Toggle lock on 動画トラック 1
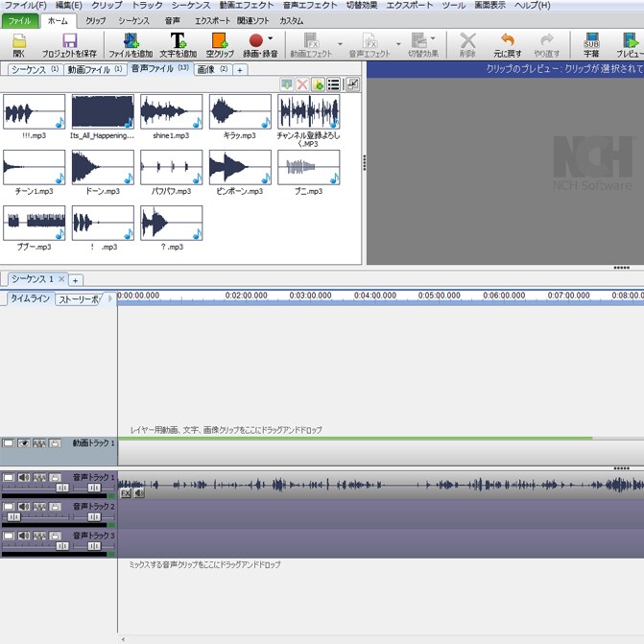Image resolution: width=644 pixels, height=644 pixels. click(55, 443)
